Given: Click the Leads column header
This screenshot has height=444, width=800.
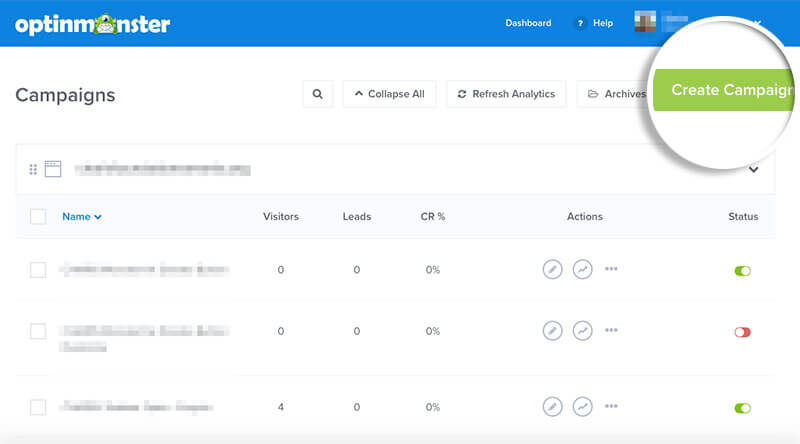Looking at the screenshot, I should point(357,216).
